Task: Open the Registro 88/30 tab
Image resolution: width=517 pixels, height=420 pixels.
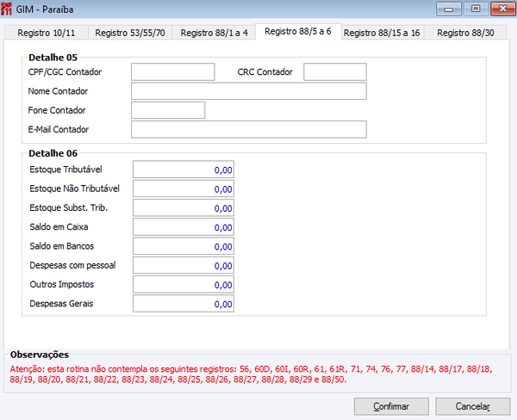Action: [465, 33]
